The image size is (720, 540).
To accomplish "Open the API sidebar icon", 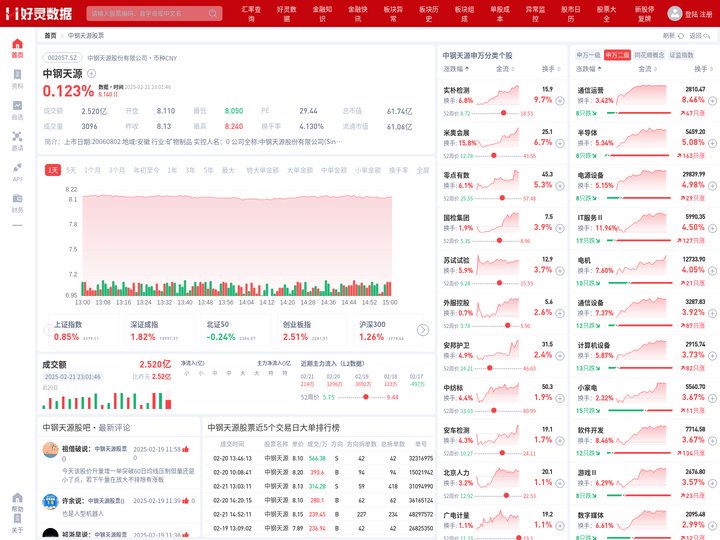I will [x=17, y=168].
